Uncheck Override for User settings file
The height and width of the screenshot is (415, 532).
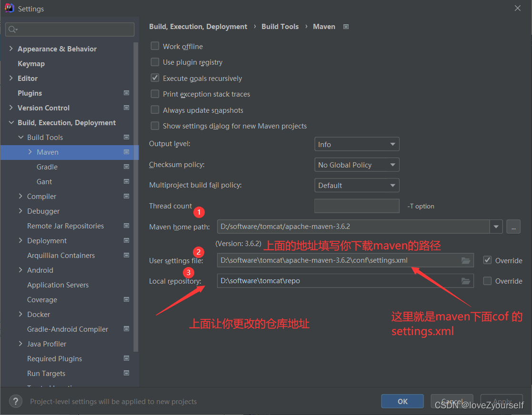488,260
